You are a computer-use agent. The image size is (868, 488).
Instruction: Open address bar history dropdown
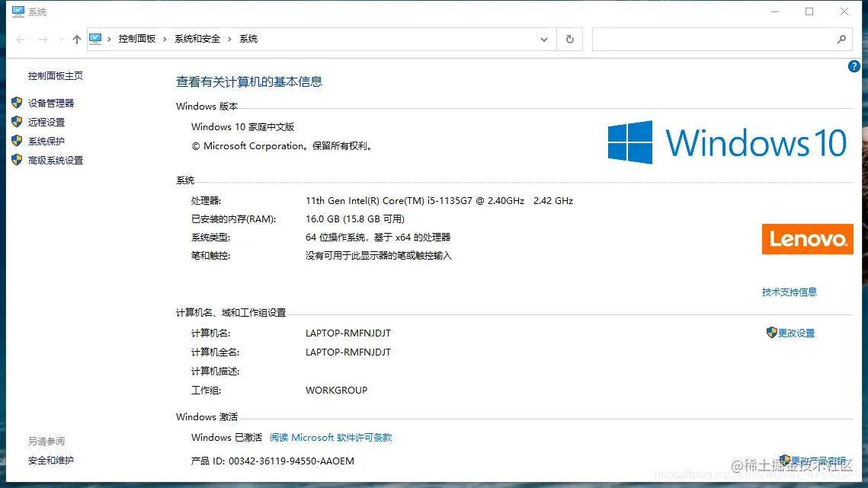(x=544, y=40)
